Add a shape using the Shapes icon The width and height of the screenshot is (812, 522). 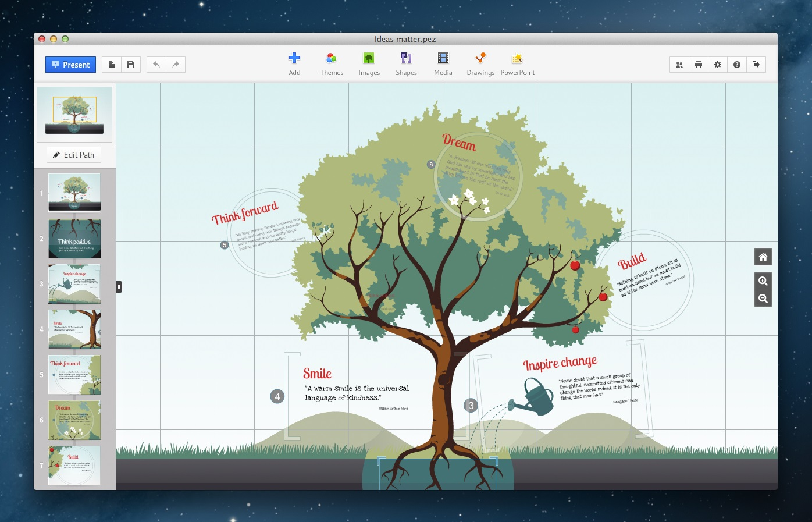pyautogui.click(x=406, y=63)
